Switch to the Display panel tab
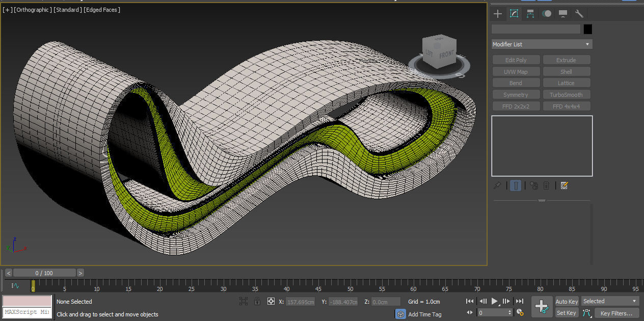The width and height of the screenshot is (644, 321). [x=563, y=14]
